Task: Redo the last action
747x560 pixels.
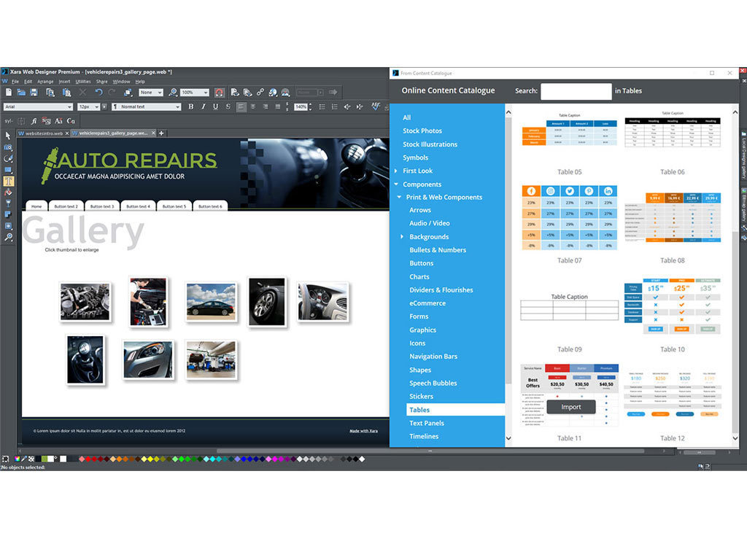Action: pyautogui.click(x=112, y=93)
